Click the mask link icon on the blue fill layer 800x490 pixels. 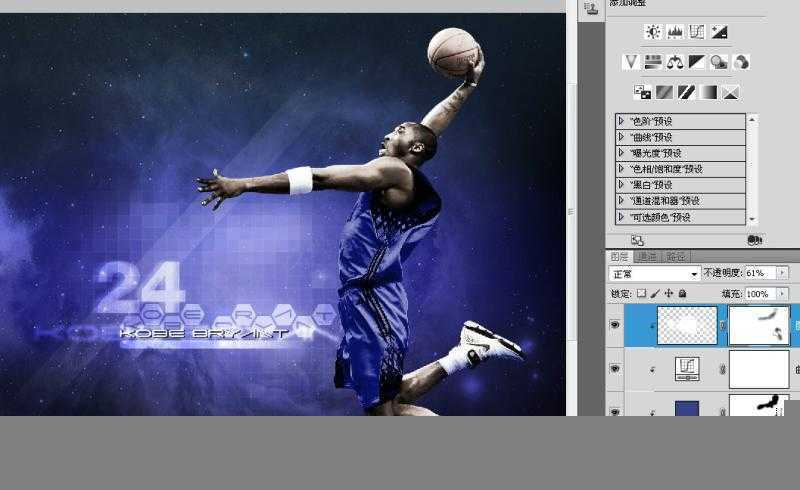coord(722,410)
